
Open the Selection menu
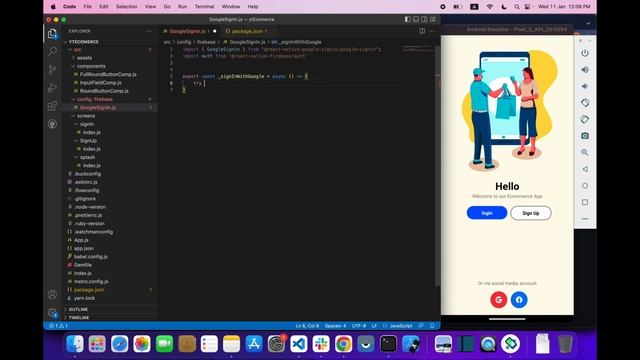[x=126, y=7]
